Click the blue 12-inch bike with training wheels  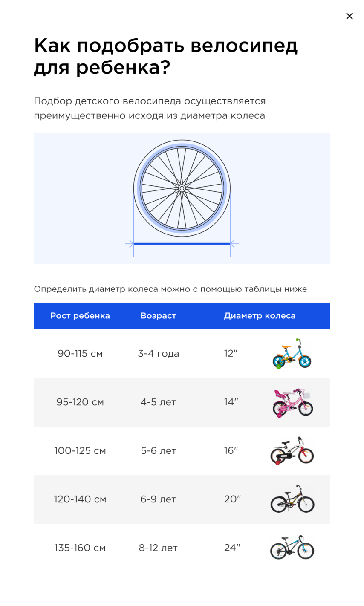[292, 354]
